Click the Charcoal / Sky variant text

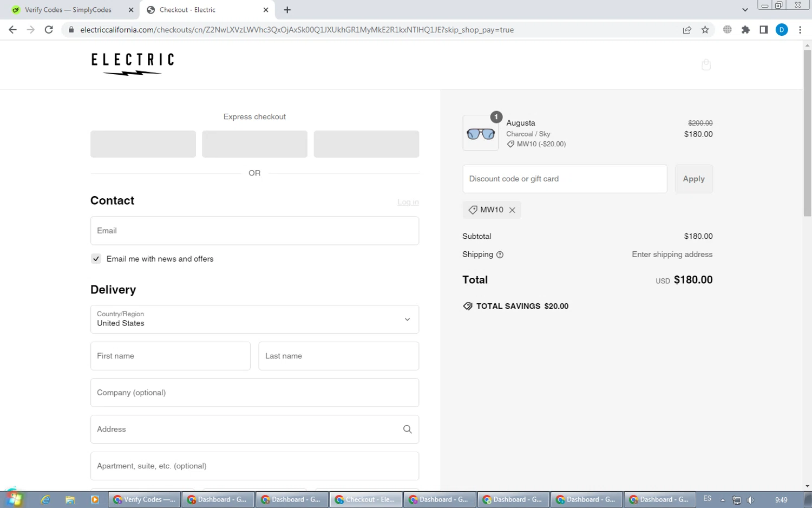(x=528, y=134)
